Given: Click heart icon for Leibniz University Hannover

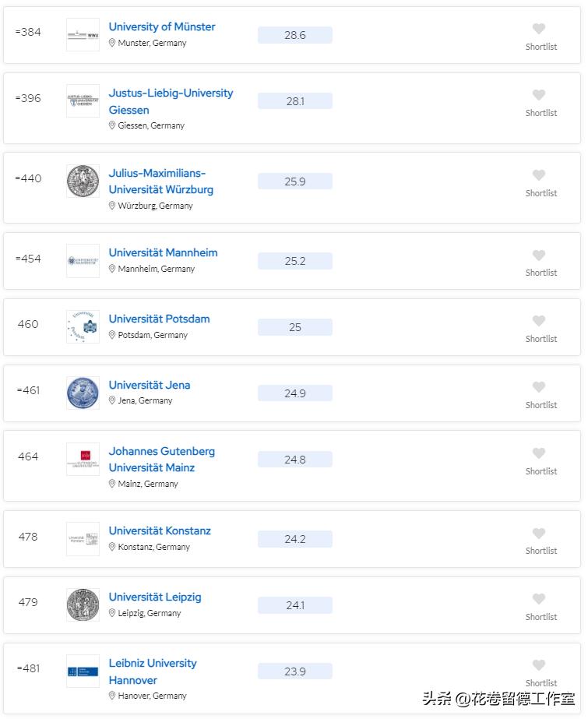Looking at the screenshot, I should tap(539, 665).
